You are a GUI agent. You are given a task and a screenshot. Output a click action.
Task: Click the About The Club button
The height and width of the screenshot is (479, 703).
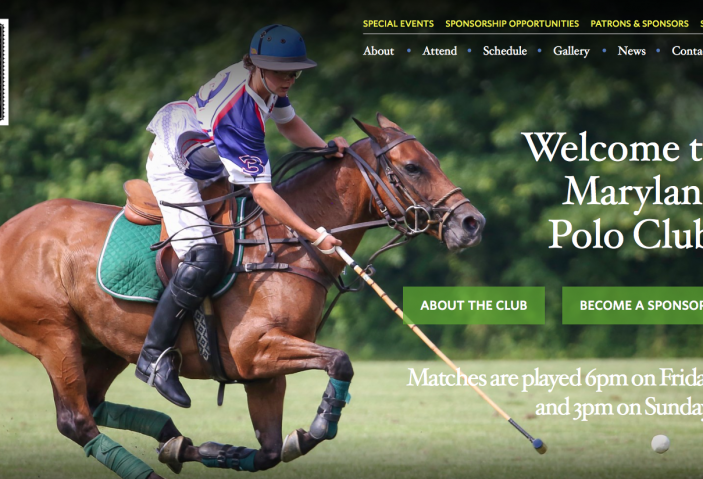coord(474,305)
